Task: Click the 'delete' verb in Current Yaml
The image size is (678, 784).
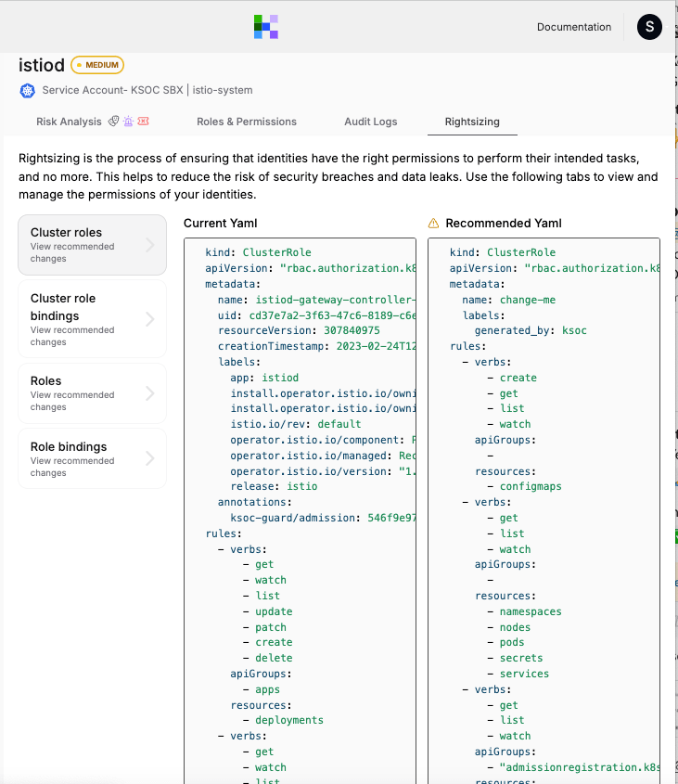Action: [274, 658]
